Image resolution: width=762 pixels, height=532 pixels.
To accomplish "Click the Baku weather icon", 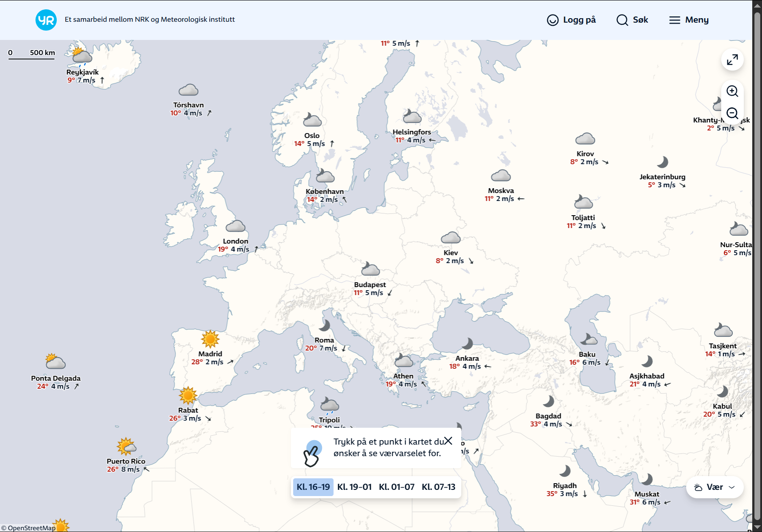I will (588, 339).
